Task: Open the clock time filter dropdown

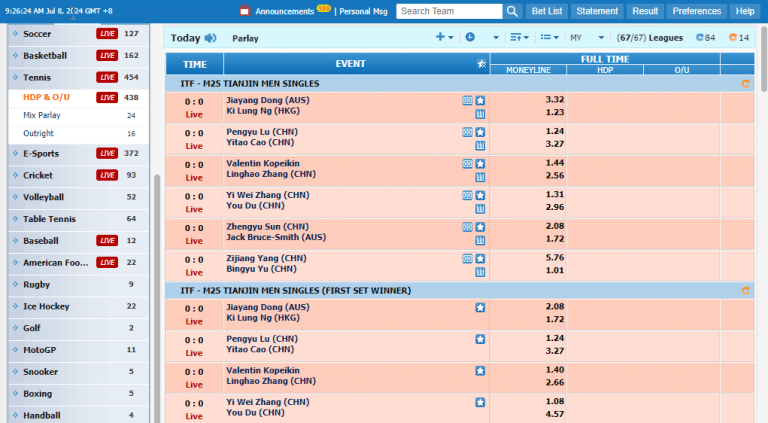Action: (482, 38)
